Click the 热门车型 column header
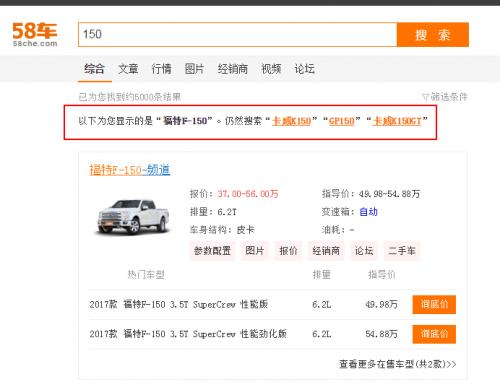 pyautogui.click(x=146, y=275)
